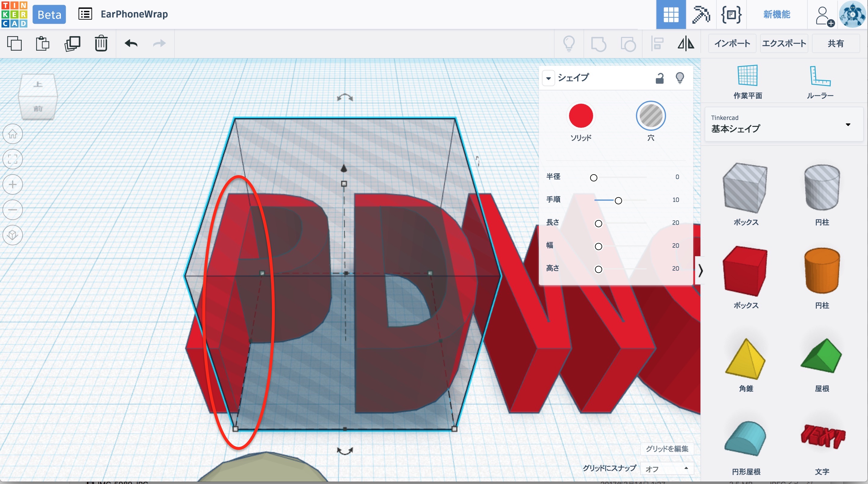
Task: Toggle shape visibility lightbulb in panel
Action: [680, 78]
